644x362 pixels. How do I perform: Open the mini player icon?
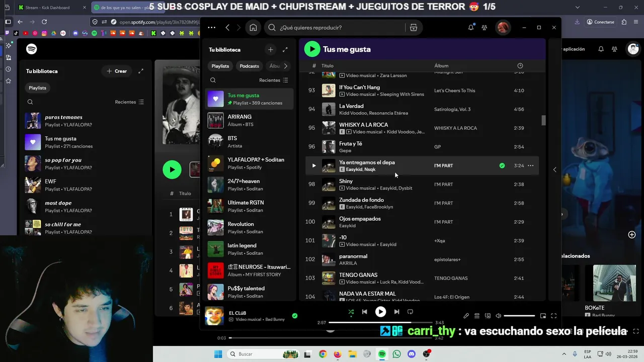pyautogui.click(x=543, y=316)
